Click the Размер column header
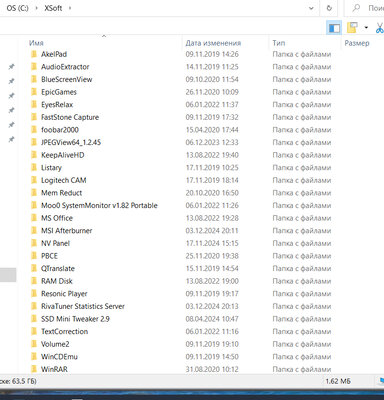Image resolution: width=384 pixels, height=400 pixels. coord(357,43)
